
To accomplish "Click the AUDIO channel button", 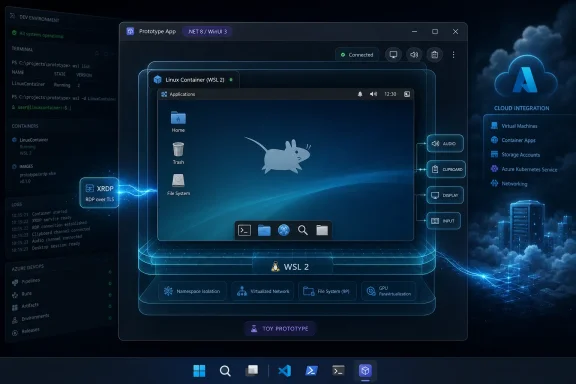I will tap(445, 144).
